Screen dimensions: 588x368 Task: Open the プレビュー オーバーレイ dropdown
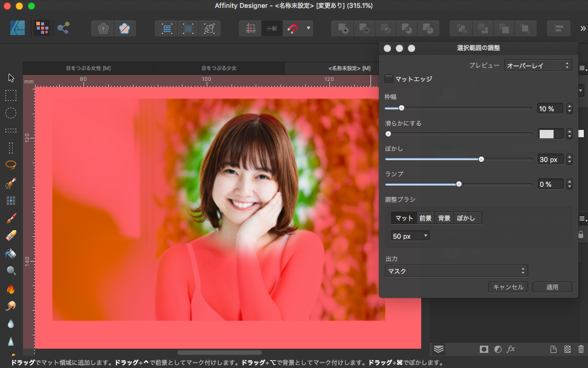[x=538, y=65]
